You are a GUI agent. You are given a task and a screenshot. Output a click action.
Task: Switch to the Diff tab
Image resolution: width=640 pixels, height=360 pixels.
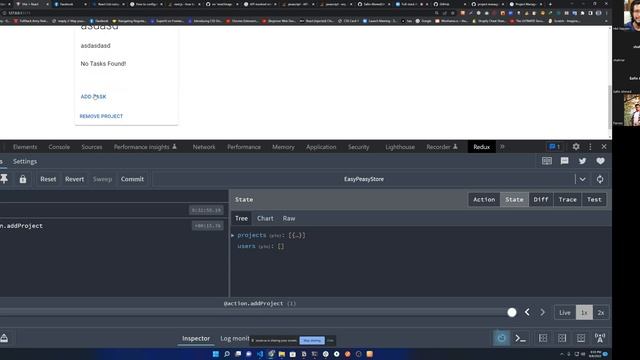[x=541, y=200]
